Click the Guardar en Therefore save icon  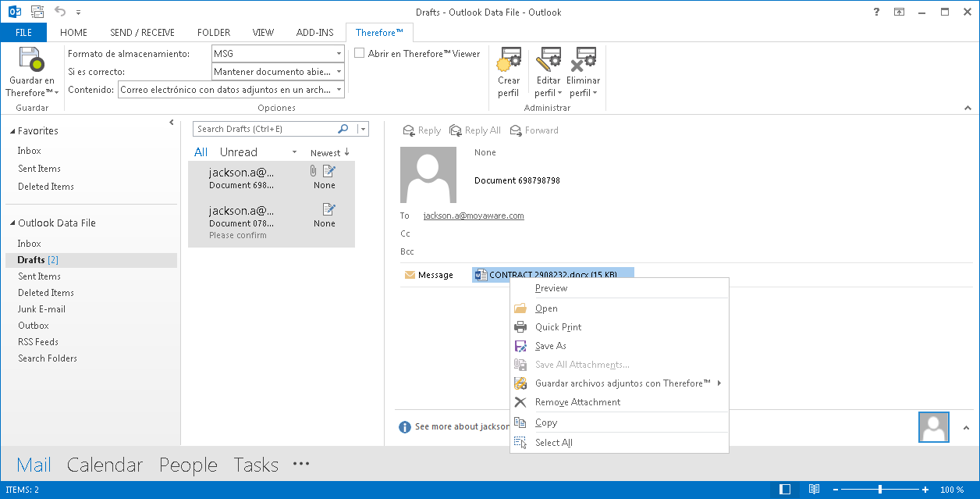[31, 59]
